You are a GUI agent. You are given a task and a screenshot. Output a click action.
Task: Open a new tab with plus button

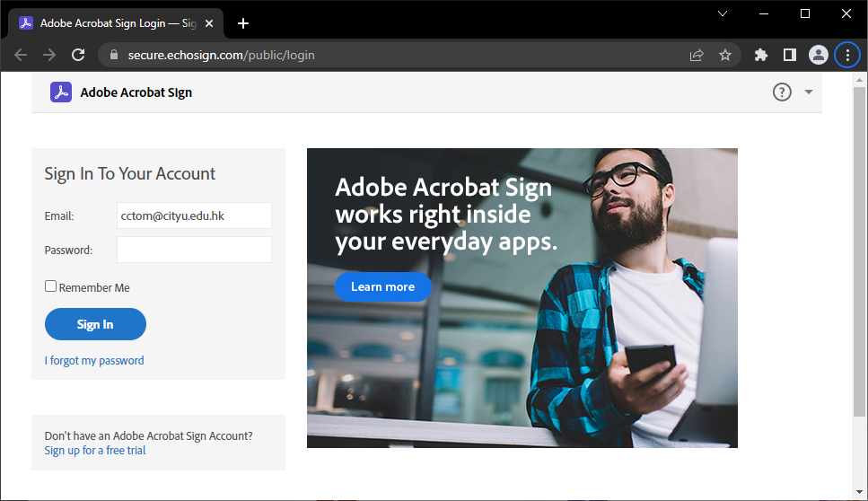[x=243, y=23]
